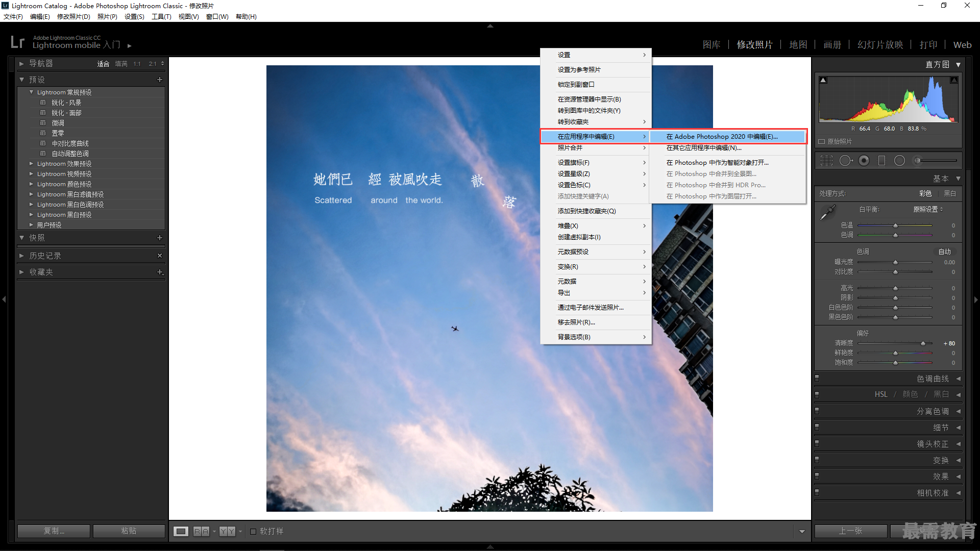Toggle the HSL panel switch

pos(817,394)
